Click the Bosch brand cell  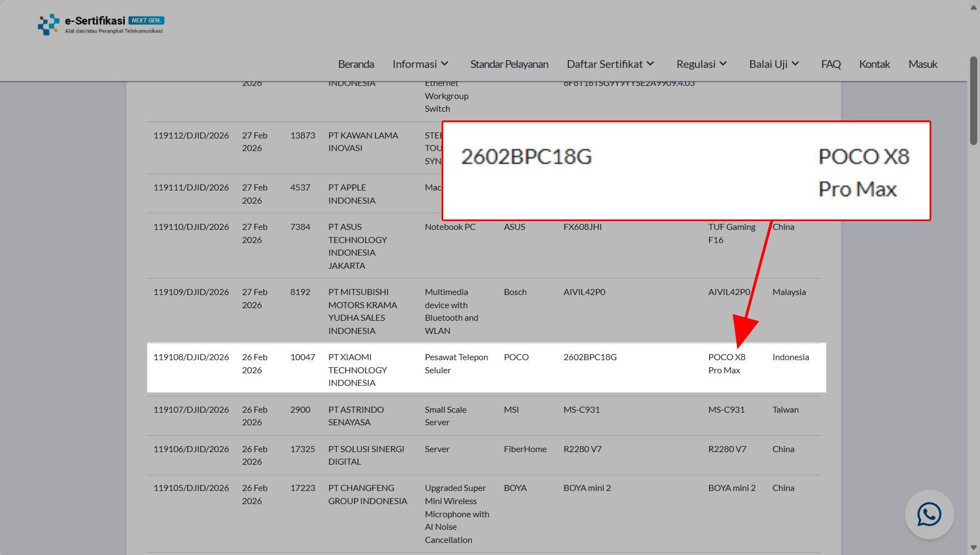[515, 292]
